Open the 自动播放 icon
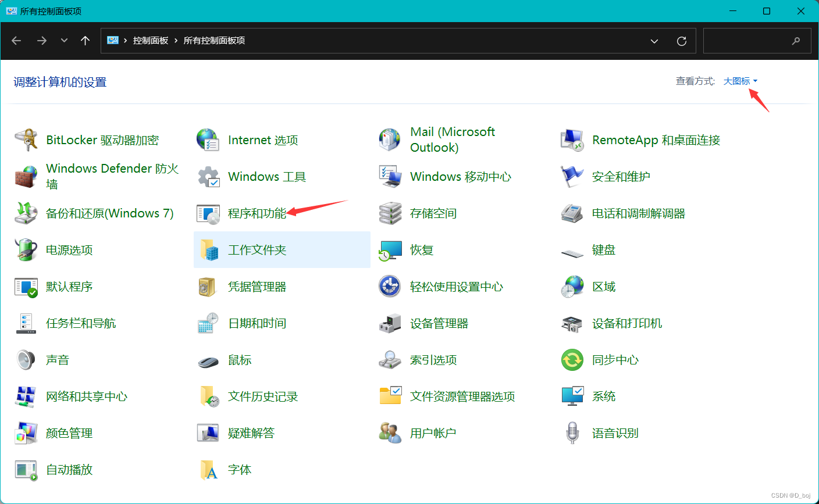 26,470
